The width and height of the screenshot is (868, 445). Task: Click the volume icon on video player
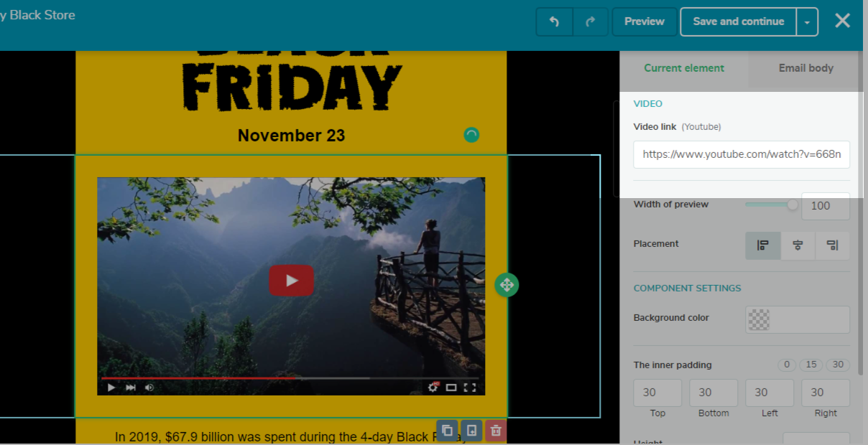[149, 387]
